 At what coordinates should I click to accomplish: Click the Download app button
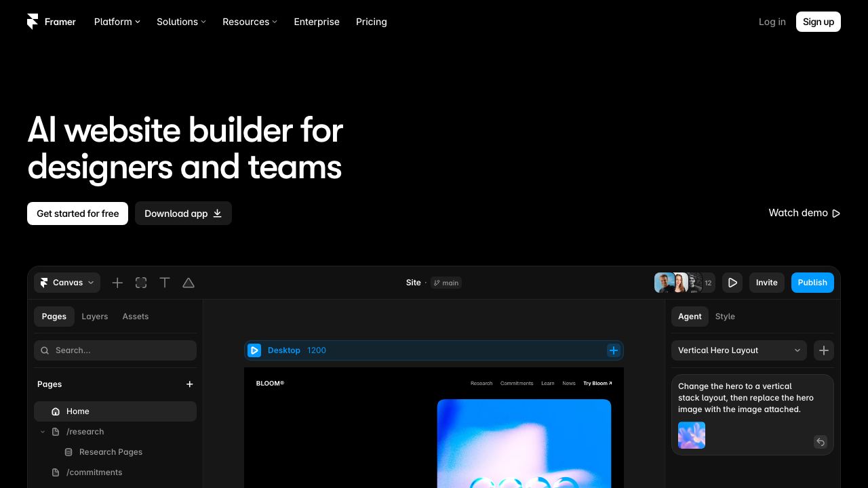183,213
